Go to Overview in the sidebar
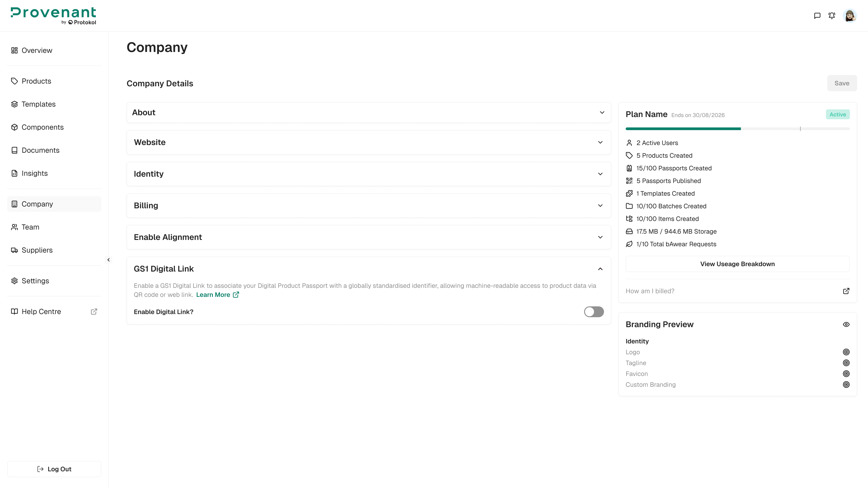The width and height of the screenshot is (868, 488). 54,51
